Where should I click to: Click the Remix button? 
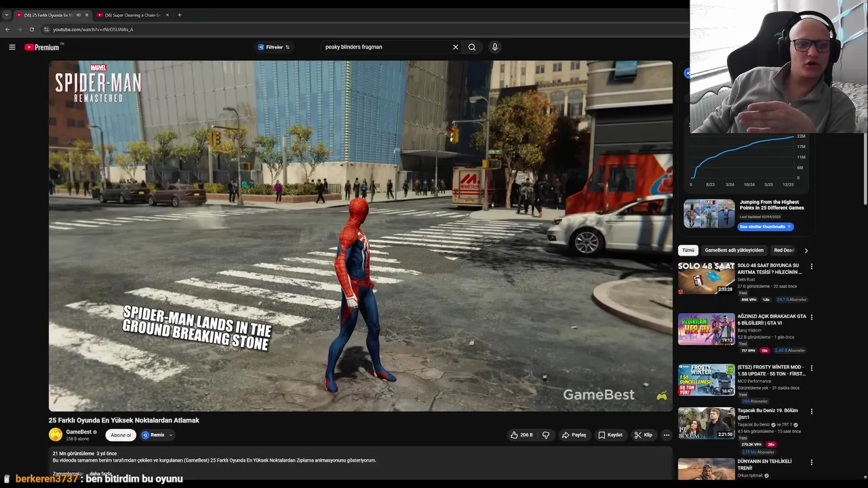[x=153, y=435]
